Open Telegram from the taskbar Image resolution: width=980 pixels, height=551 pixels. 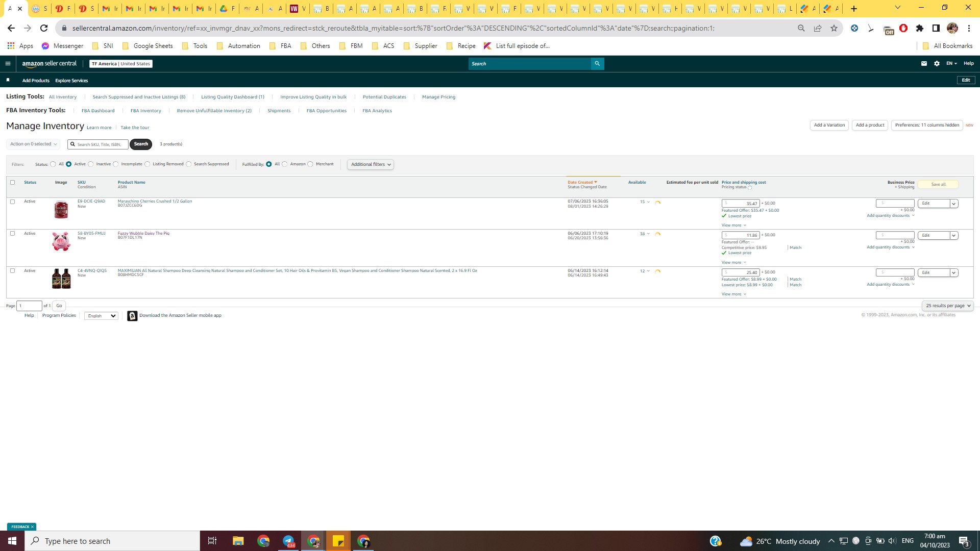click(x=288, y=541)
